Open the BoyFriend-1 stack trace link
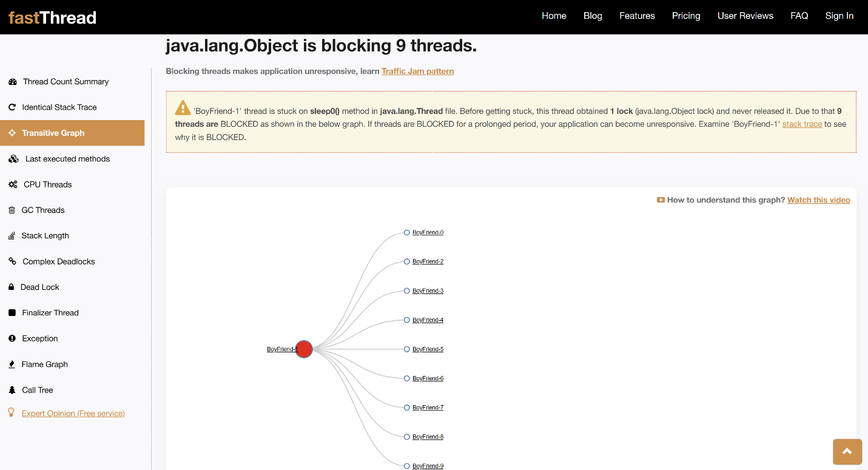Image resolution: width=868 pixels, height=470 pixels. 802,124
